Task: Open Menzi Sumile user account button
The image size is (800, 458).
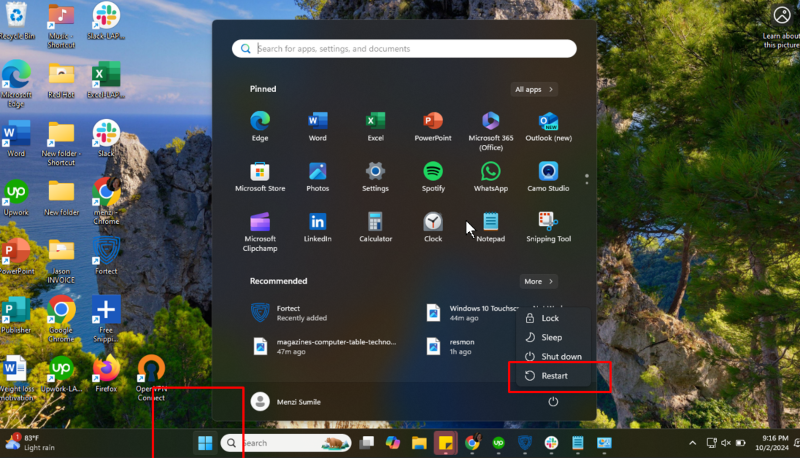Action: coord(286,401)
